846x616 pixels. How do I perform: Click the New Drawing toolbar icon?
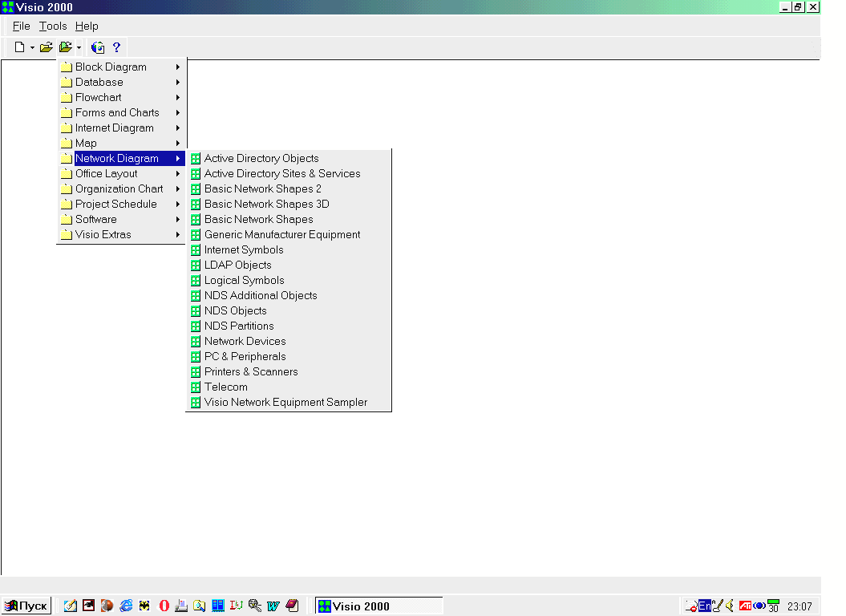pyautogui.click(x=19, y=47)
